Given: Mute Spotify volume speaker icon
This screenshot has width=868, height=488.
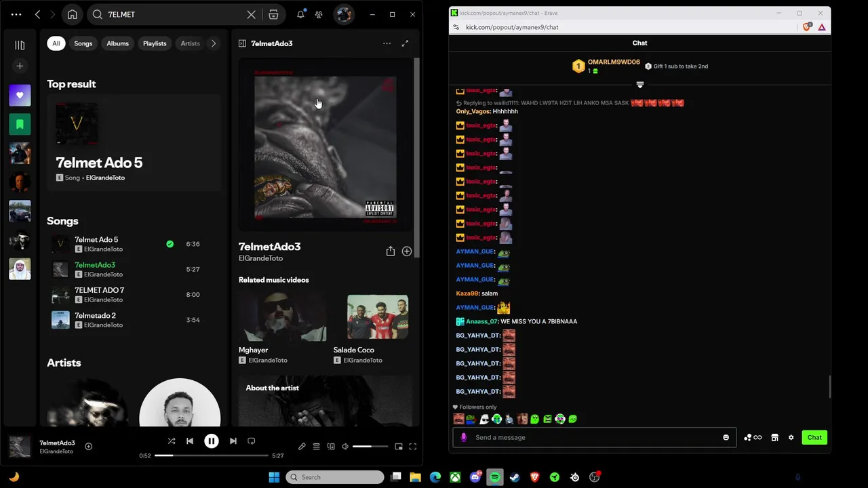Looking at the screenshot, I should pos(345,447).
